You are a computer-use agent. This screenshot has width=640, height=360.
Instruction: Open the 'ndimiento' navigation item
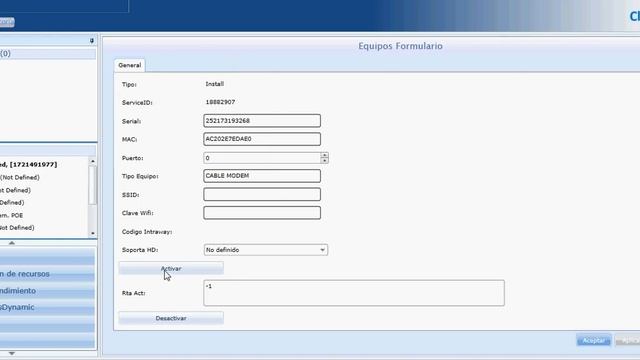[47, 291]
